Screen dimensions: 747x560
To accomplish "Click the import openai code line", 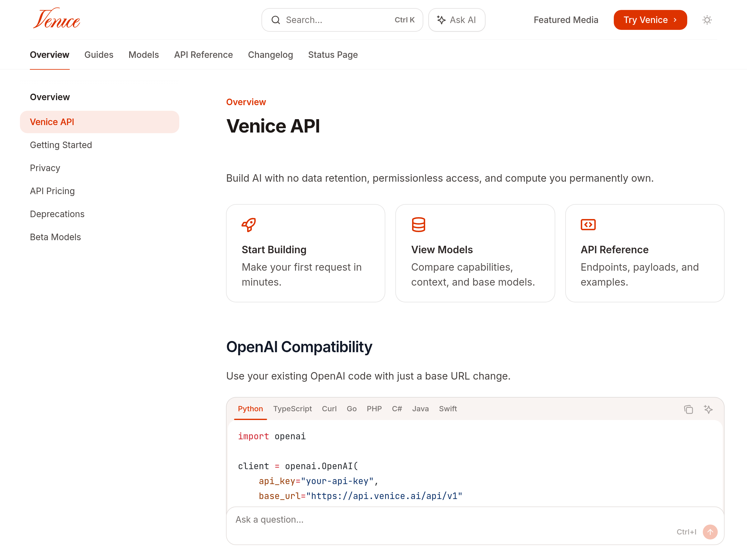I will click(x=272, y=436).
